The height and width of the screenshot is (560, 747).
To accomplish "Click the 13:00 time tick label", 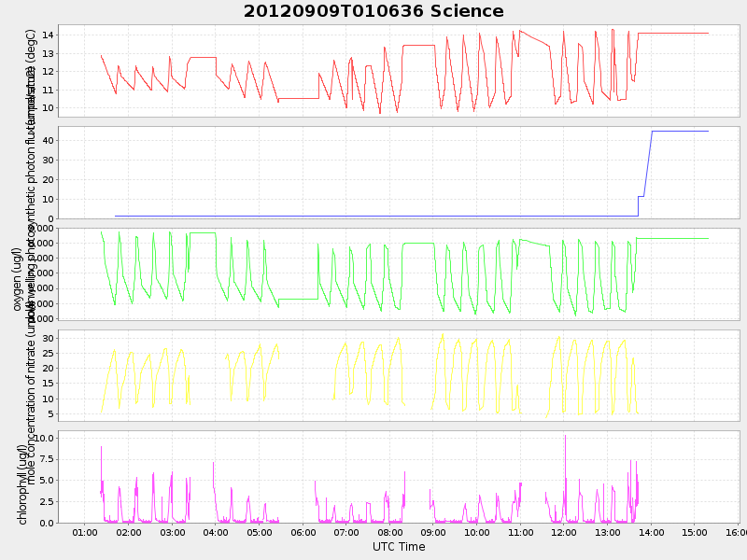I will tap(608, 532).
